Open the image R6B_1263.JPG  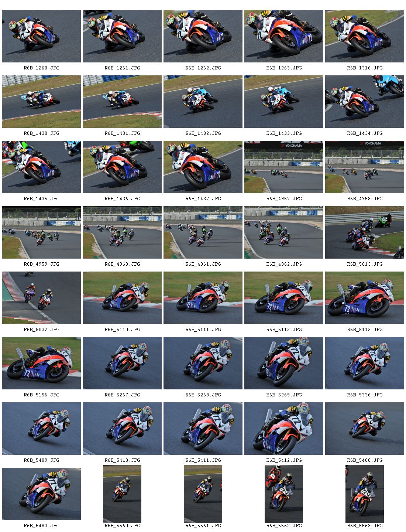click(284, 36)
